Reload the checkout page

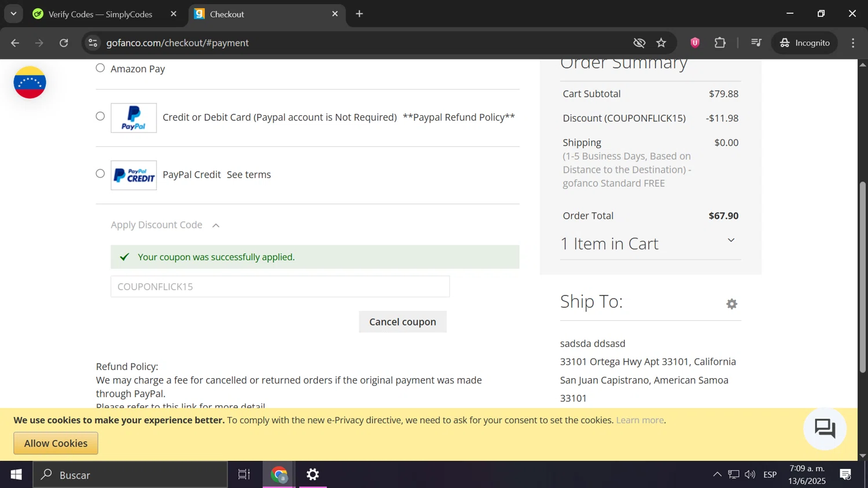tap(64, 43)
